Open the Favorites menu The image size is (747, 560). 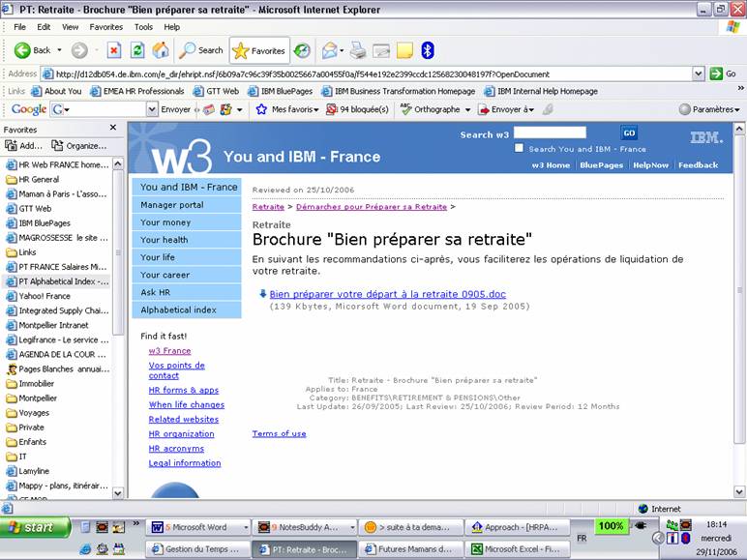[x=105, y=27]
